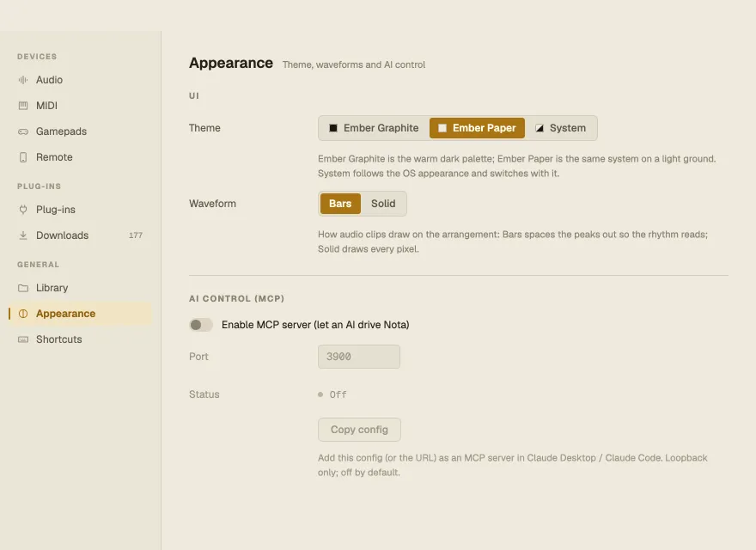Screen dimensions: 756x550
Task: Click the Theme row label
Action: click(x=204, y=128)
